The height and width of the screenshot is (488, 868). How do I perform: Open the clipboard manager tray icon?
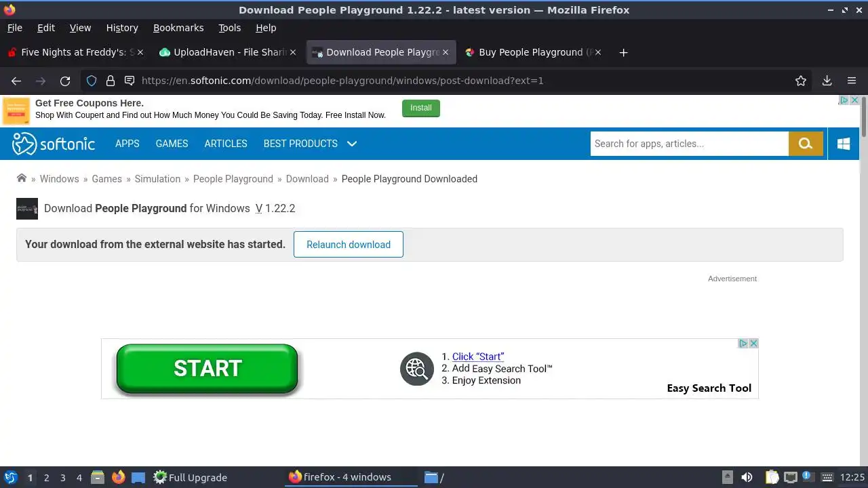click(x=772, y=477)
